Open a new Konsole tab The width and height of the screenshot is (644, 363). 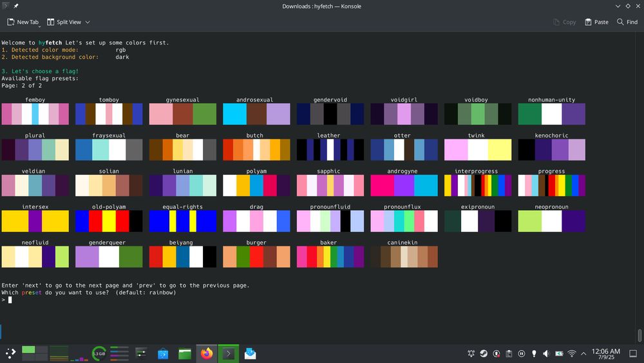click(x=23, y=22)
